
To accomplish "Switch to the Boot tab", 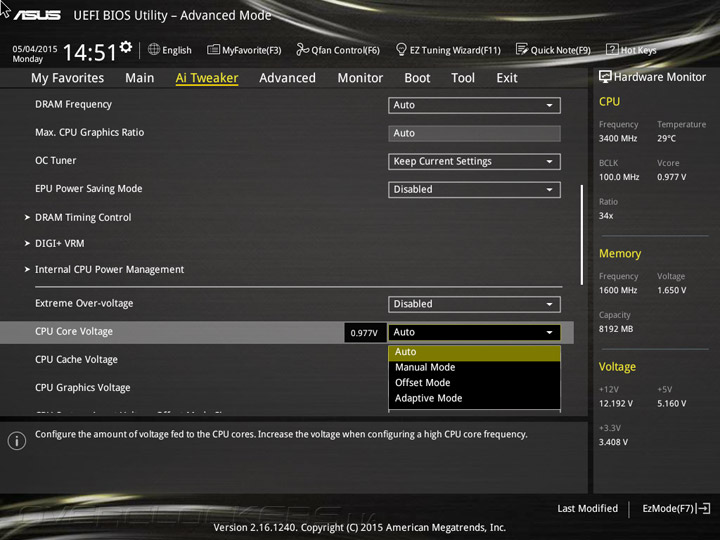I will tap(417, 78).
